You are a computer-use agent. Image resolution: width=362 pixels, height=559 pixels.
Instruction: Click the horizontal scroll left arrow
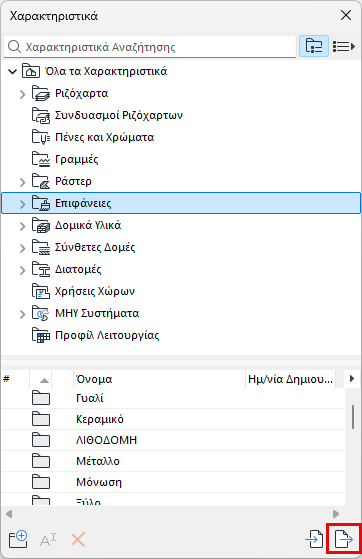click(x=9, y=514)
